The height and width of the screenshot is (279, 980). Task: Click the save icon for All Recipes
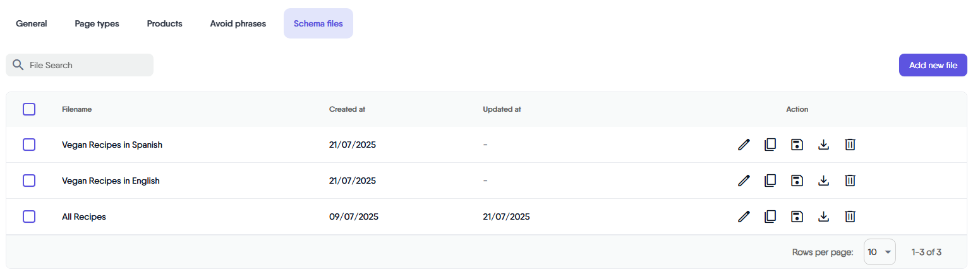797,217
